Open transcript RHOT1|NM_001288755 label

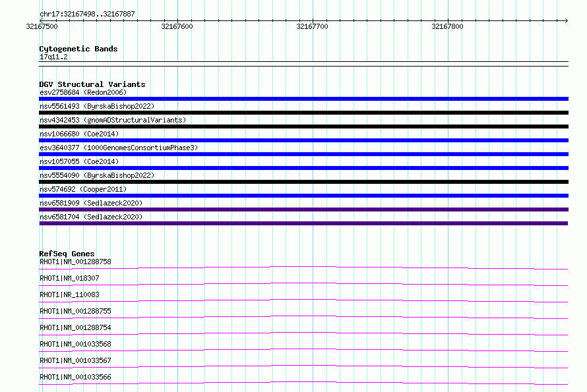pos(75,311)
